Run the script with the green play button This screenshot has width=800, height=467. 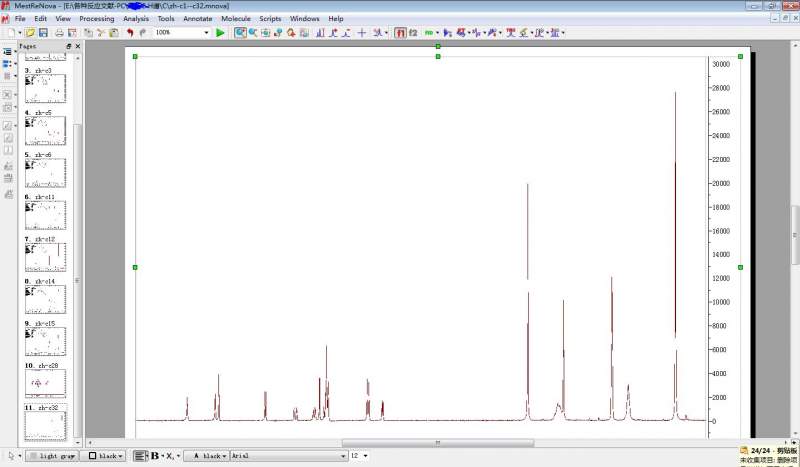coord(220,33)
